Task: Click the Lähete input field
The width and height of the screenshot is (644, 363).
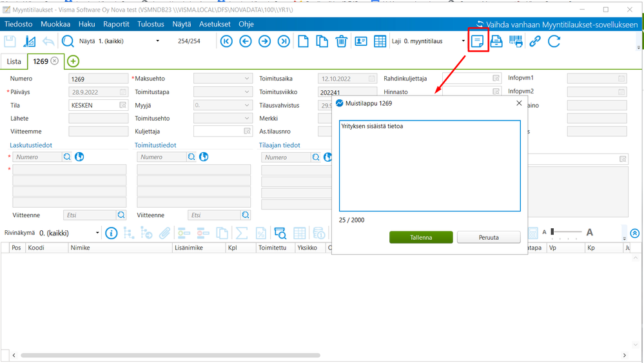Action: 99,118
